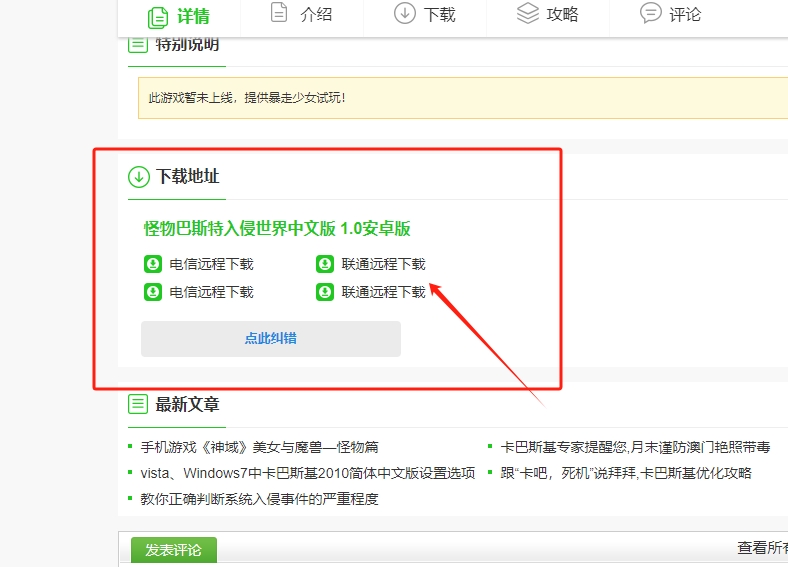788x567 pixels.
Task: Click the list icon beside 最新文章 heading
Action: coord(138,404)
